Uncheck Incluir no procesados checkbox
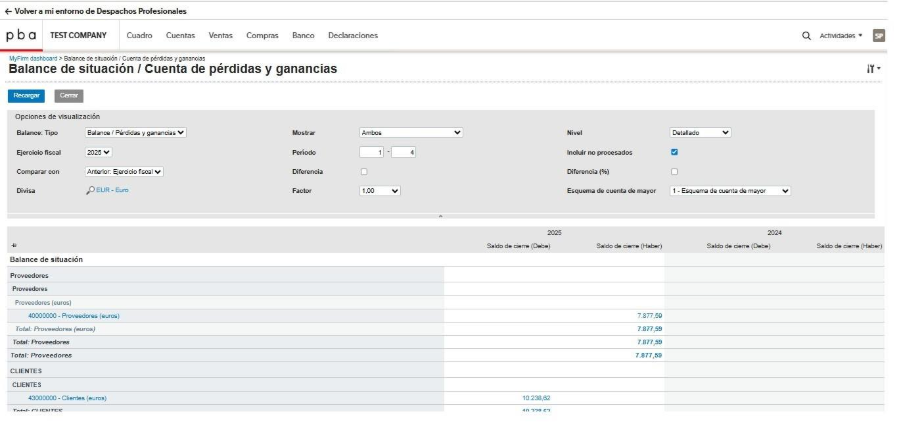The width and height of the screenshot is (901, 438). pyautogui.click(x=674, y=152)
